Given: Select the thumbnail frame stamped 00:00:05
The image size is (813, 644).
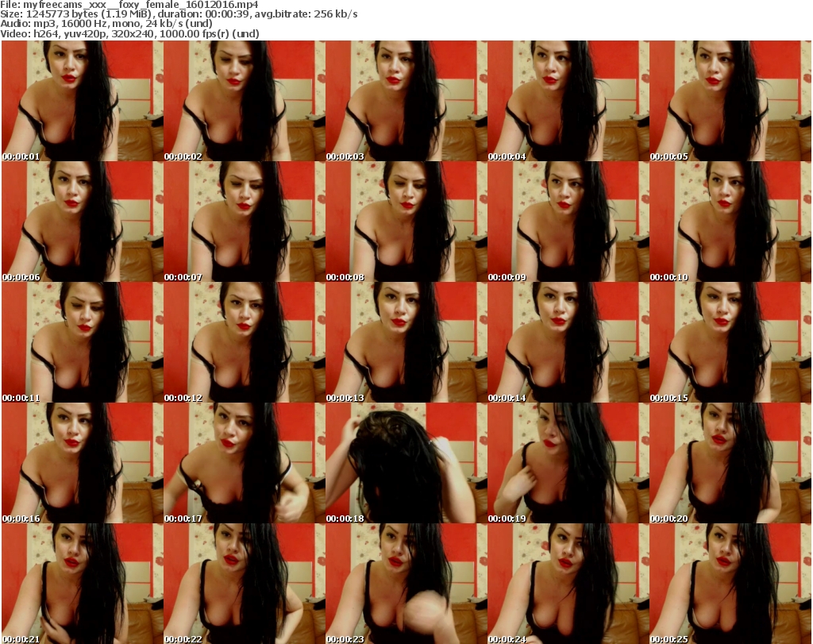Looking at the screenshot, I should coord(730,101).
